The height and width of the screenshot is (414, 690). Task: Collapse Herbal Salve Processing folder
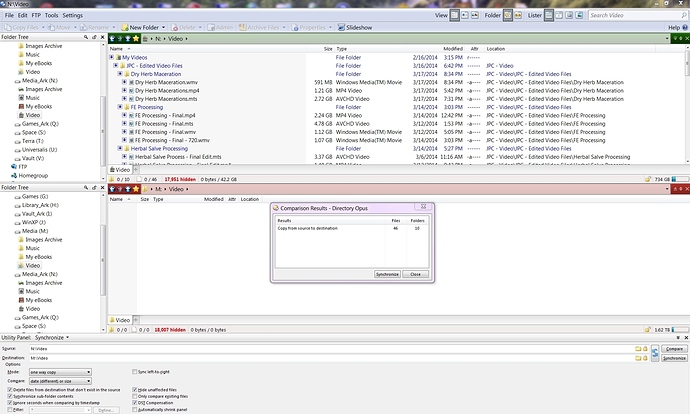pyautogui.click(x=120, y=148)
